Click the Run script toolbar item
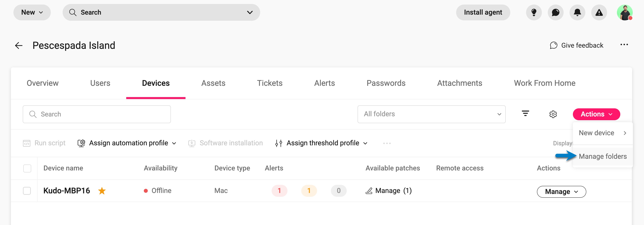This screenshot has height=225, width=644. [44, 143]
